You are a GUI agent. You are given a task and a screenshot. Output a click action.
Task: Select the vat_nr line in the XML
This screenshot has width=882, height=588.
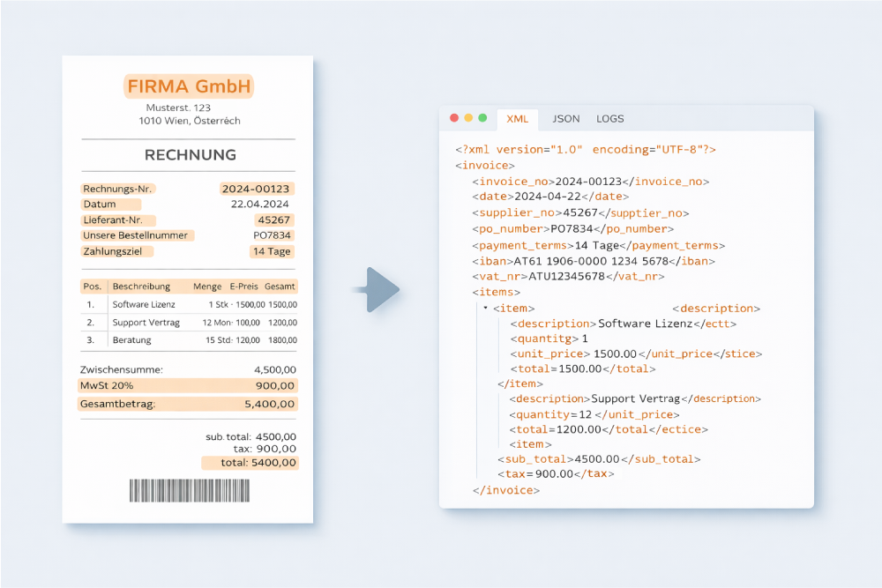[569, 276]
